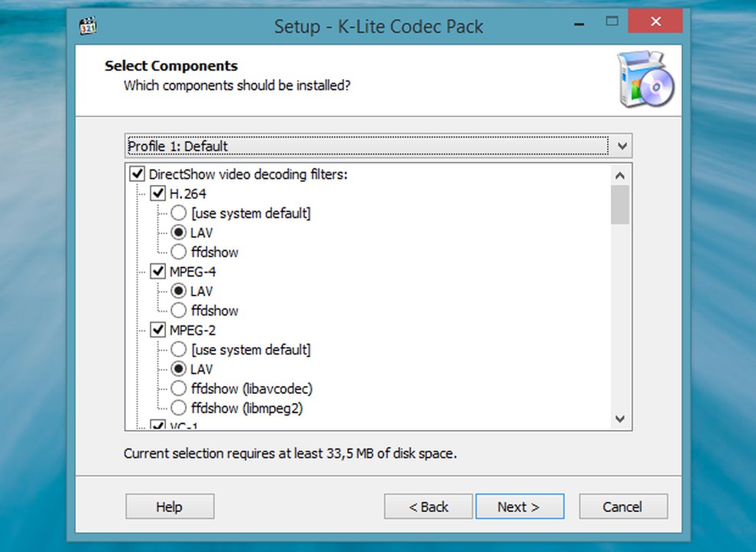This screenshot has height=552, width=756.
Task: Close the Setup window
Action: click(x=655, y=21)
